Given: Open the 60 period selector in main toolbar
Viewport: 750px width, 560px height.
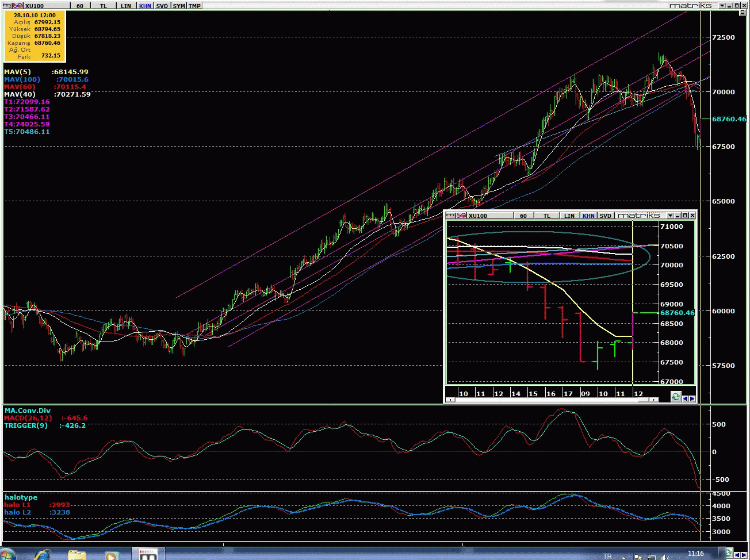Looking at the screenshot, I should 79,6.
